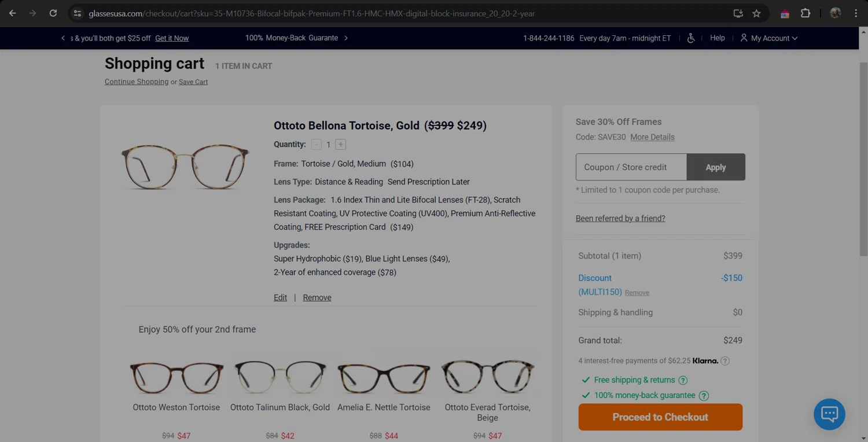Image resolution: width=868 pixels, height=442 pixels.
Task: Decrease quantity with minus button
Action: [316, 145]
